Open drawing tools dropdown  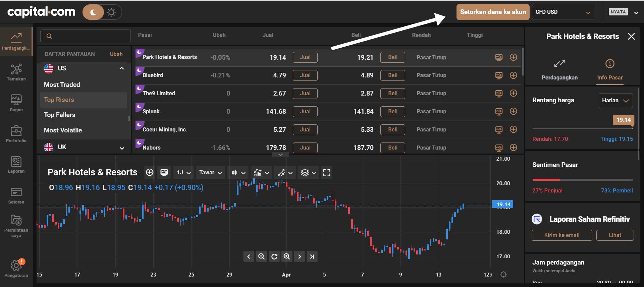click(x=285, y=173)
